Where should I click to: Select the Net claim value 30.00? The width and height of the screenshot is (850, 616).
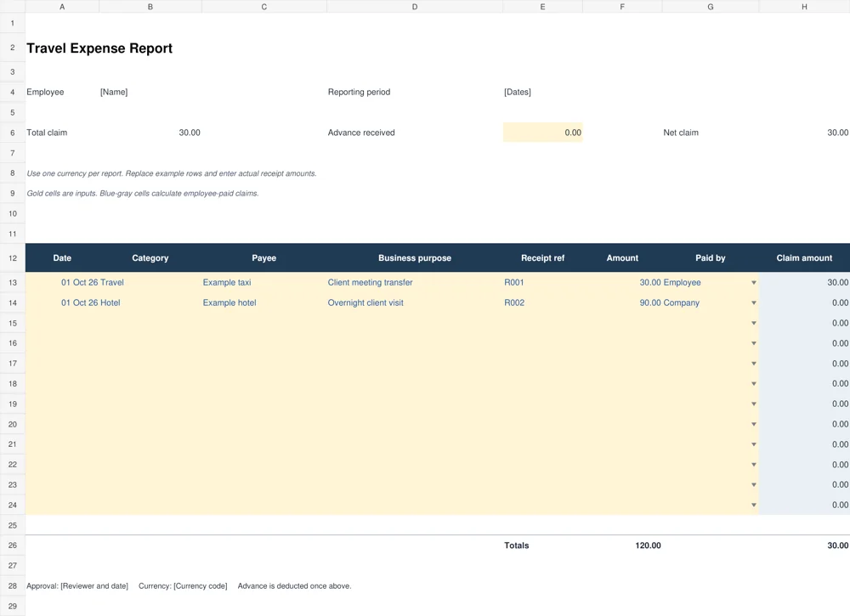coord(837,133)
